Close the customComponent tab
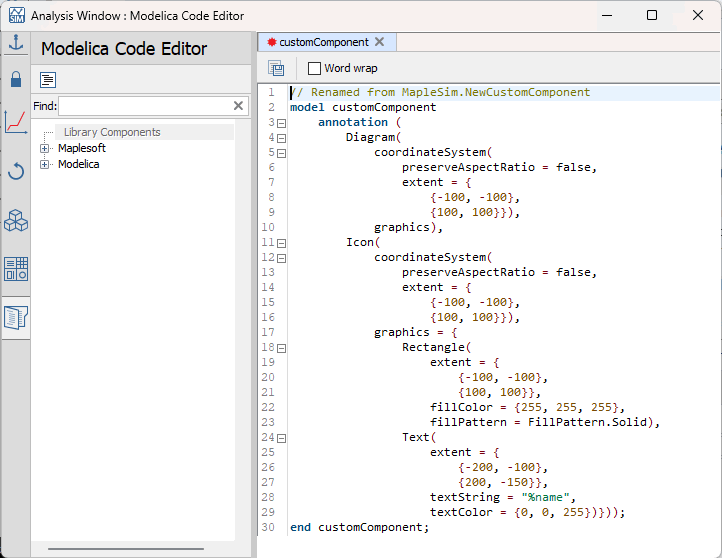The image size is (722, 558). tap(379, 42)
